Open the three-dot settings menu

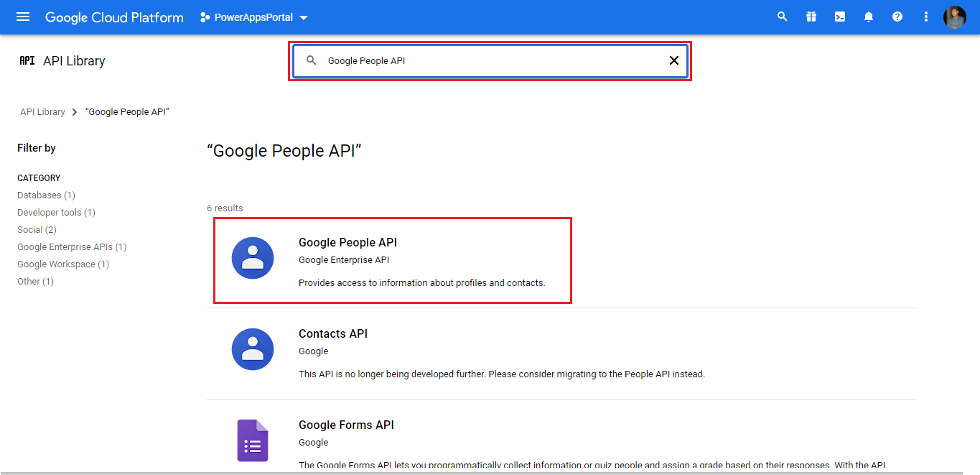pos(925,17)
